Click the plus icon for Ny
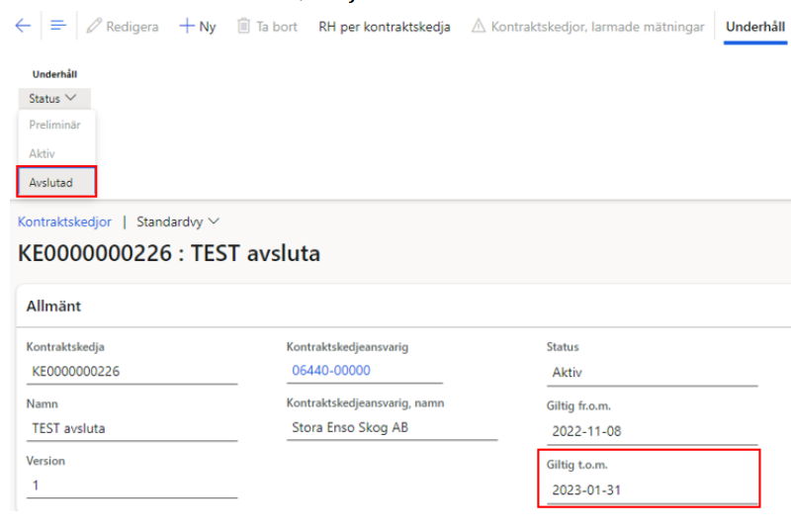 pyautogui.click(x=186, y=27)
